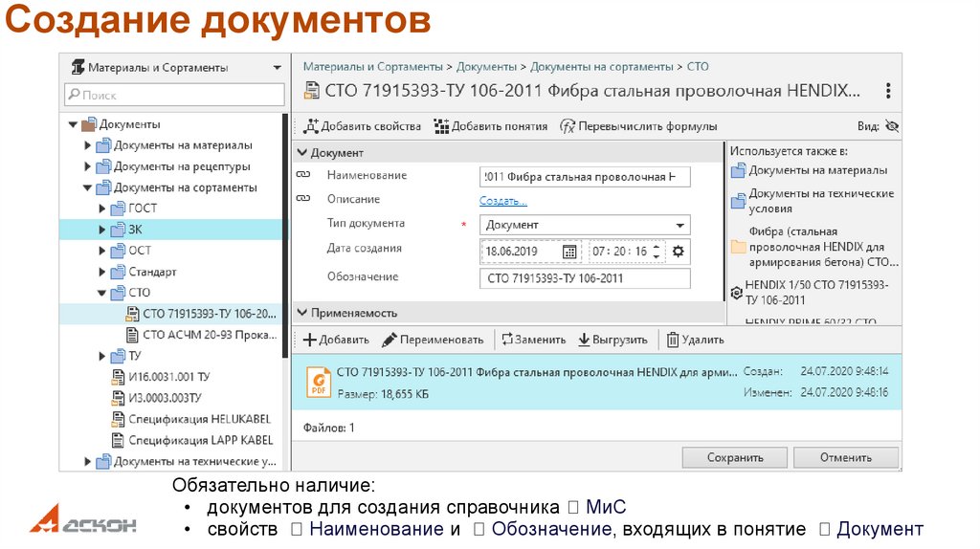Screen dimensions: 980x549
Task: Open Документы на материалы in Используется также
Action: (x=810, y=170)
